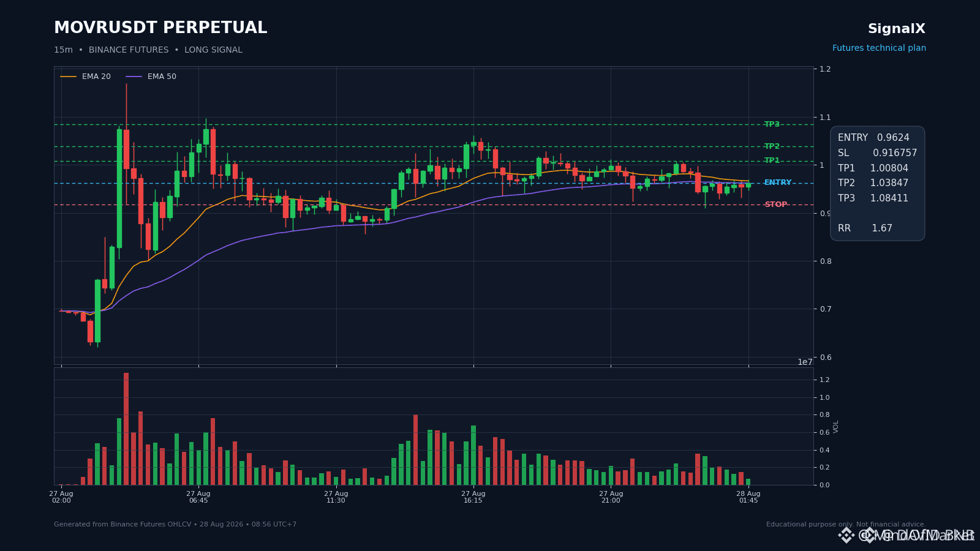Click the 0.2 tick on the volume axis
This screenshot has width=980, height=551.
click(x=824, y=467)
